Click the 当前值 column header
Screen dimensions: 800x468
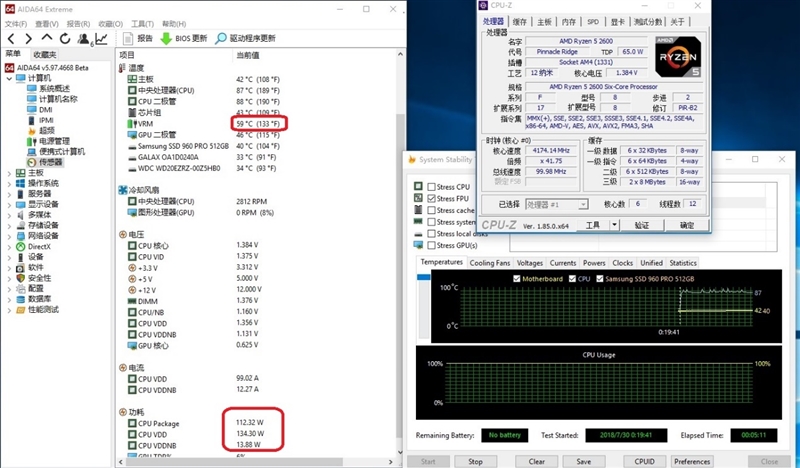pos(248,55)
